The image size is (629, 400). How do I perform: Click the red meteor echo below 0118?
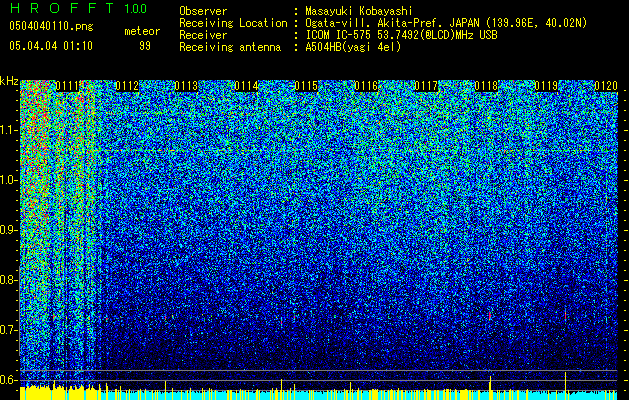[490, 316]
